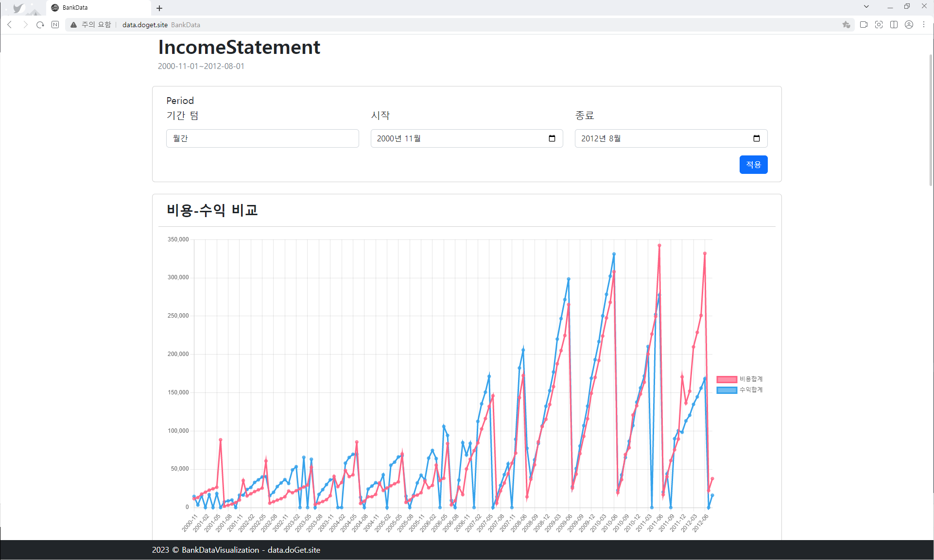The image size is (934, 560).
Task: Click the extensions star icon in toolbar
Action: point(847,24)
